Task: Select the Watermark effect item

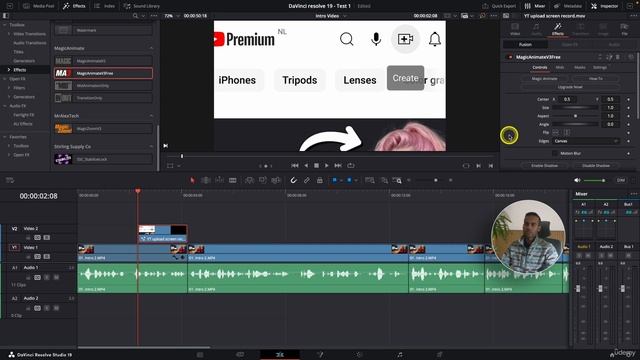Action: pyautogui.click(x=103, y=30)
